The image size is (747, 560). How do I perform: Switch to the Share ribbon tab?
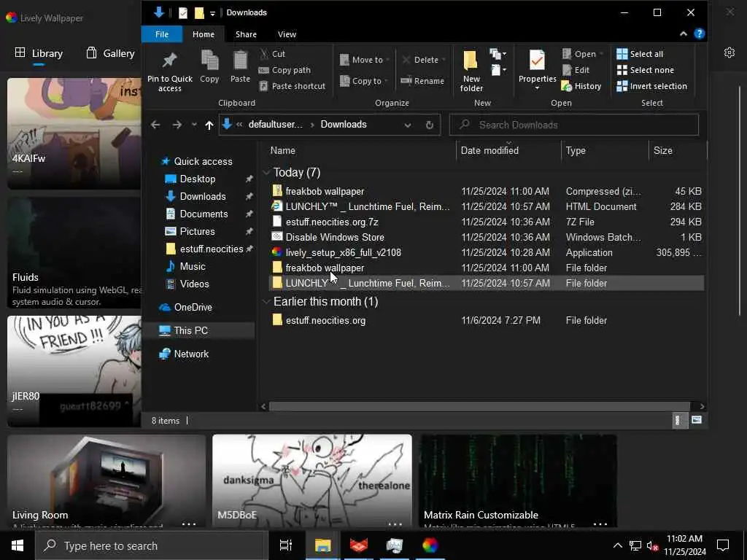246,34
